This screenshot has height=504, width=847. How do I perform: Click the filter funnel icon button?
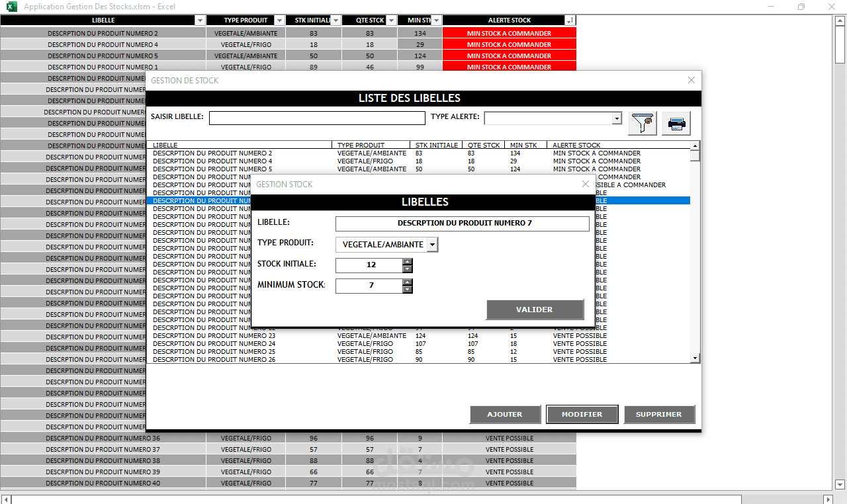[x=643, y=123]
